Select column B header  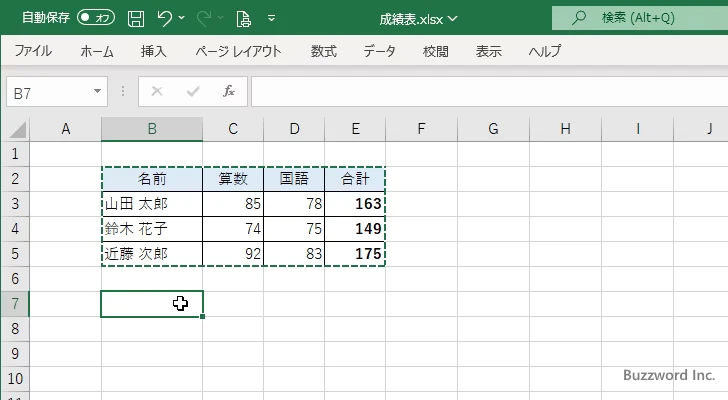[152, 129]
